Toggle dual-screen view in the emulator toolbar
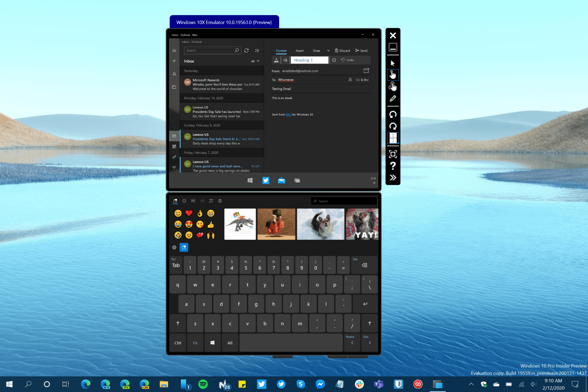The image size is (588, 392). tap(393, 138)
